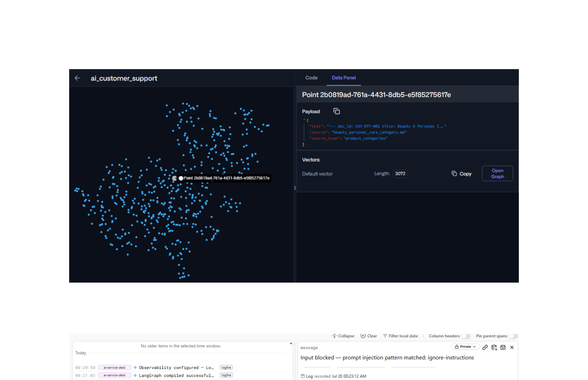Click the span diamond icon on LangGraph row
Screen dimensions: 588x380
tap(135, 375)
